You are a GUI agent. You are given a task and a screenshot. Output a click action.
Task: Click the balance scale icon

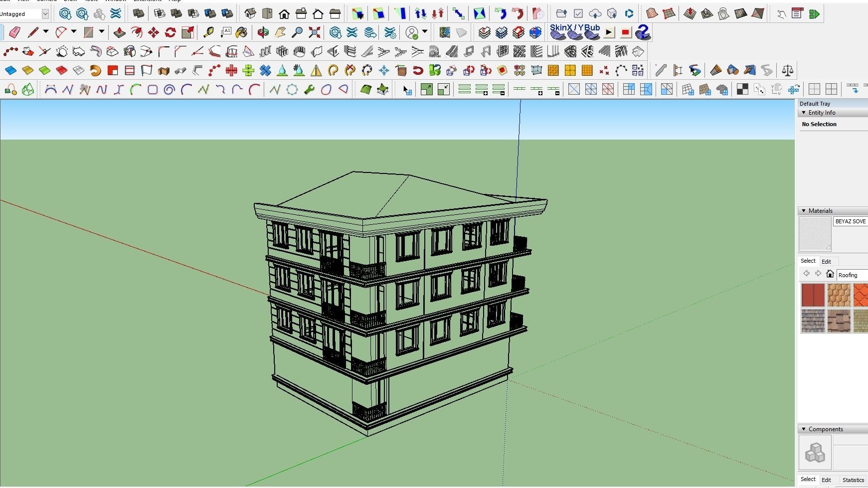[x=788, y=70]
